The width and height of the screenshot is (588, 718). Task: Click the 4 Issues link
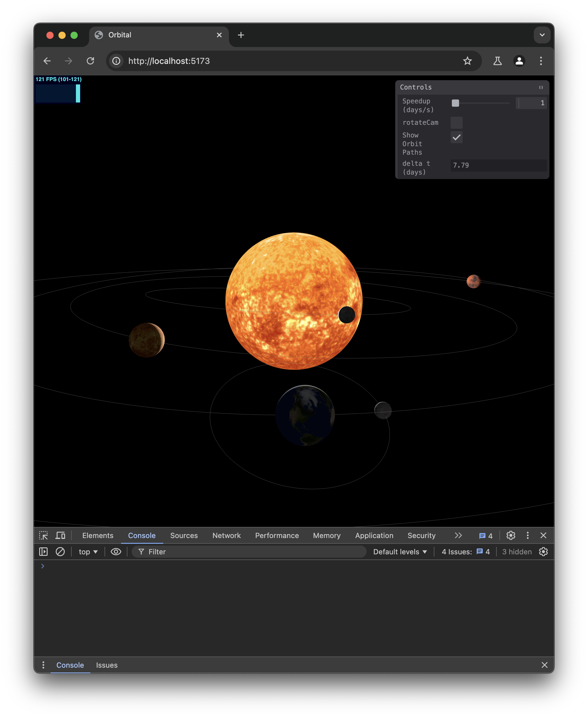click(x=466, y=552)
